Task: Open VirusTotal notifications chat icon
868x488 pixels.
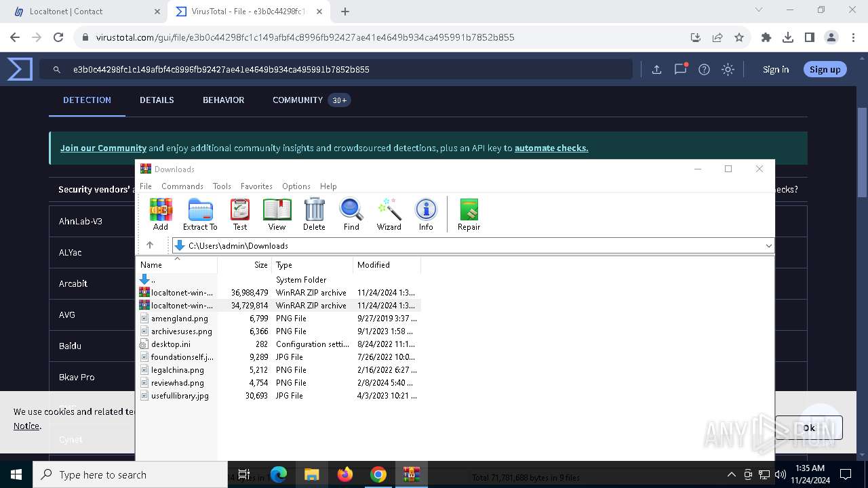Action: click(680, 69)
